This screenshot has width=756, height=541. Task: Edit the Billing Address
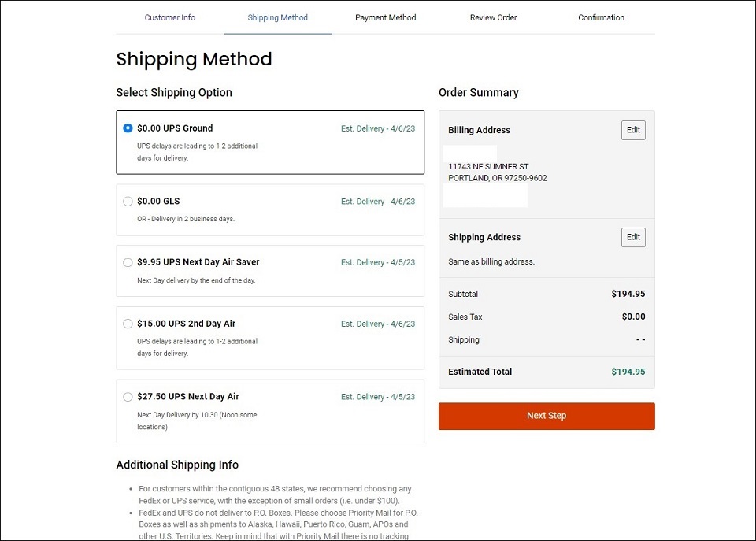[633, 130]
